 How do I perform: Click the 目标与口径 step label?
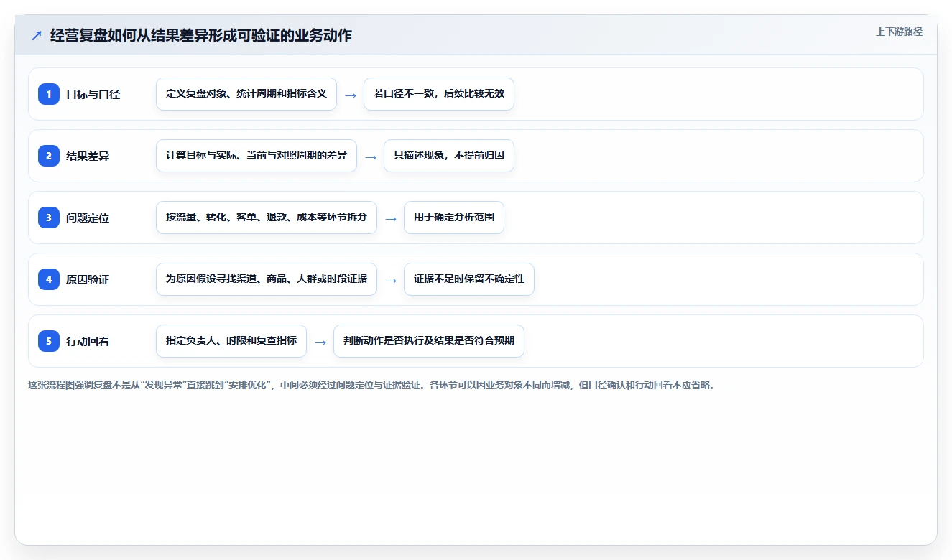(93, 94)
